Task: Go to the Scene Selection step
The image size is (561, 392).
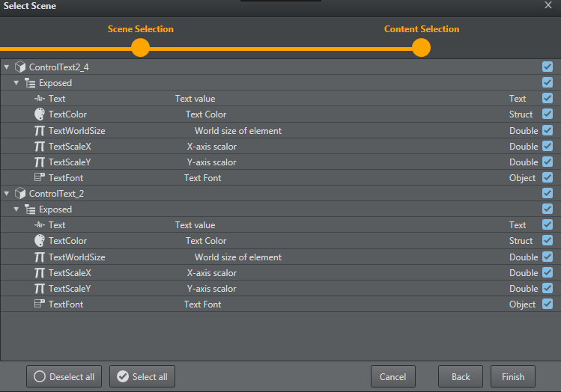Action: click(x=140, y=48)
